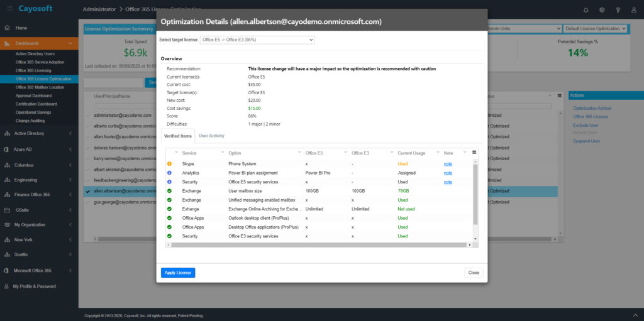The height and width of the screenshot is (321, 644).
Task: Open the hamburger menu beside Cayosoft logo
Action: pyautogui.click(x=10, y=9)
